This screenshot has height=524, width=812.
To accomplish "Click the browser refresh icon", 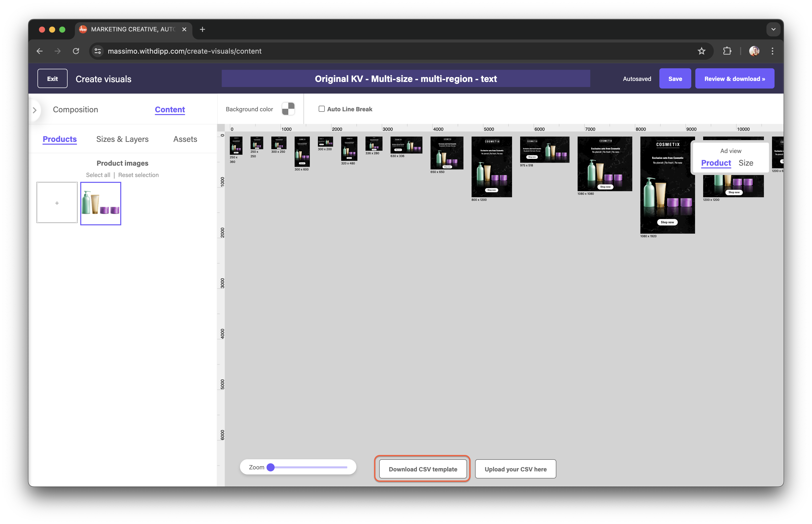I will click(x=76, y=51).
